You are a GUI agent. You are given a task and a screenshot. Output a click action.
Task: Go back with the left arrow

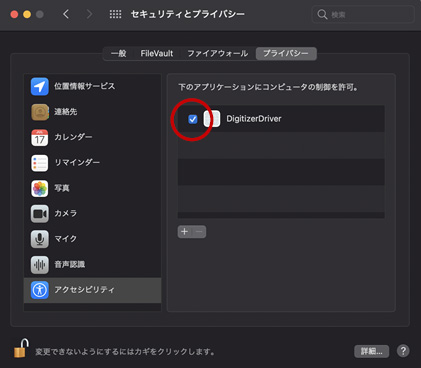66,14
